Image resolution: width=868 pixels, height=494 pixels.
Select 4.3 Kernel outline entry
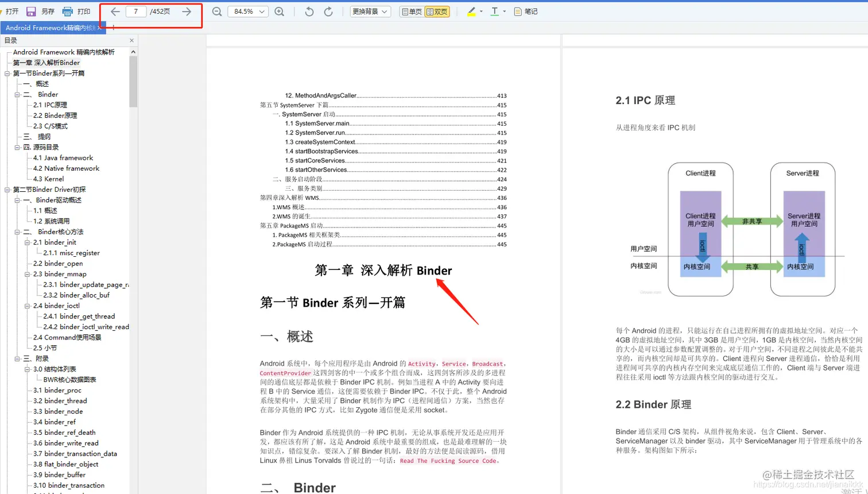click(x=48, y=179)
